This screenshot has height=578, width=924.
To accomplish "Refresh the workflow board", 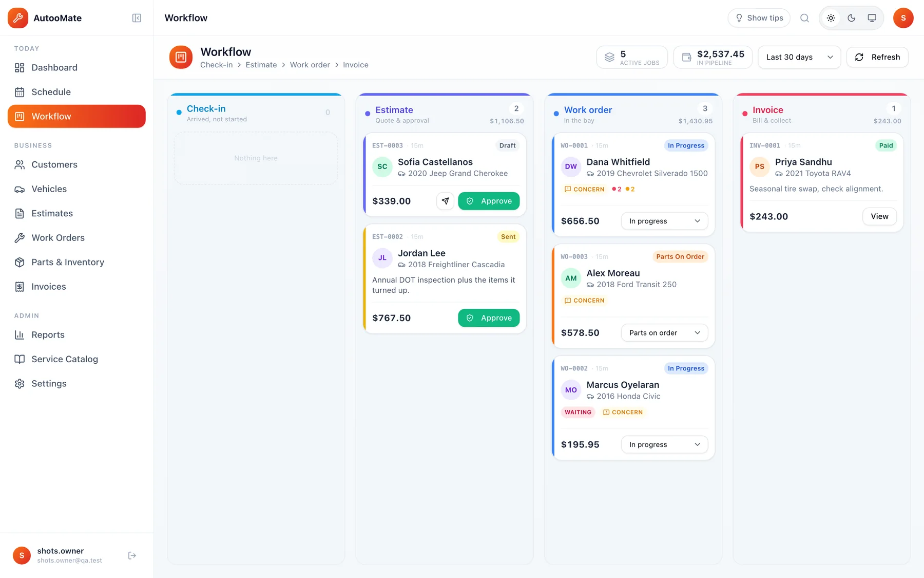I will [x=877, y=57].
